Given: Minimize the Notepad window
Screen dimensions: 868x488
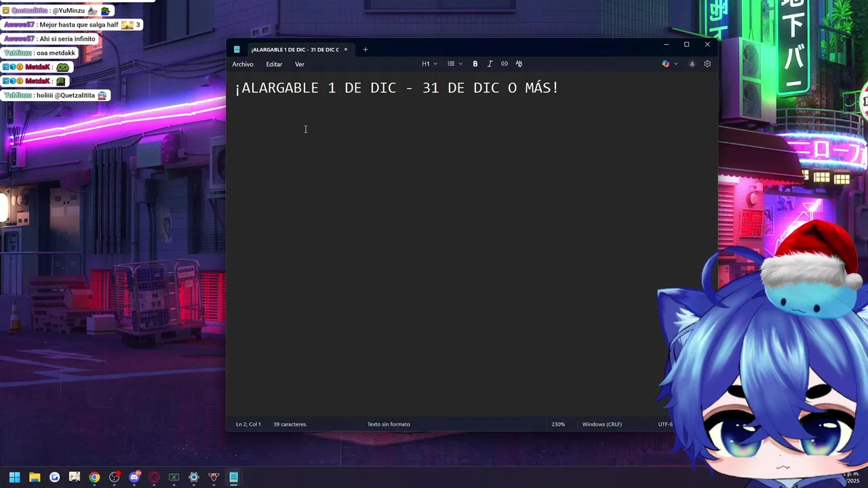Looking at the screenshot, I should [666, 45].
